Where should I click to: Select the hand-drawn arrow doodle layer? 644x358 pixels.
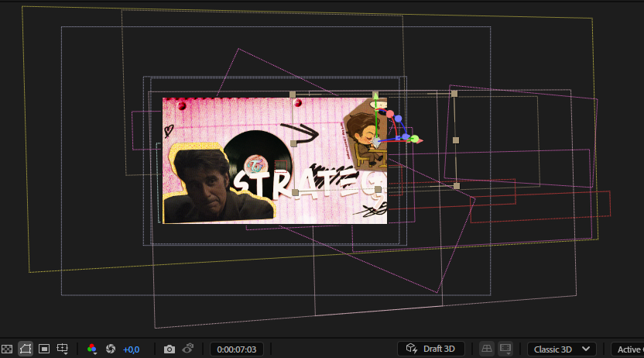click(300, 133)
